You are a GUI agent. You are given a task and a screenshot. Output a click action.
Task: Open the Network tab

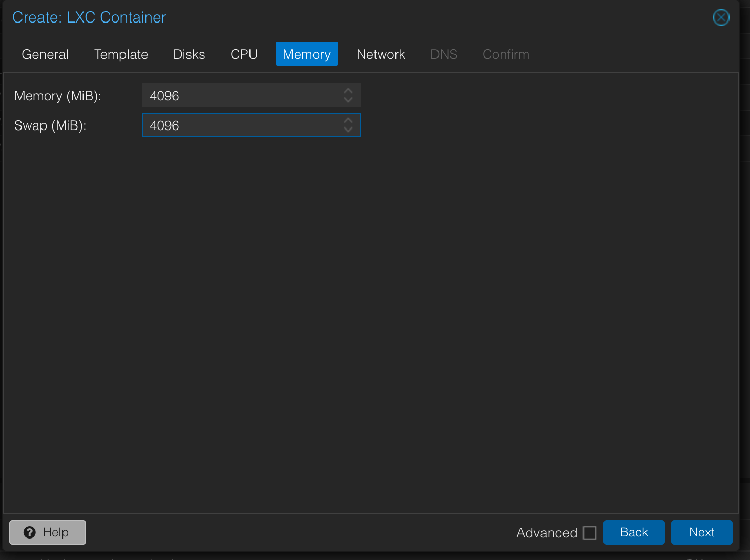(x=381, y=54)
